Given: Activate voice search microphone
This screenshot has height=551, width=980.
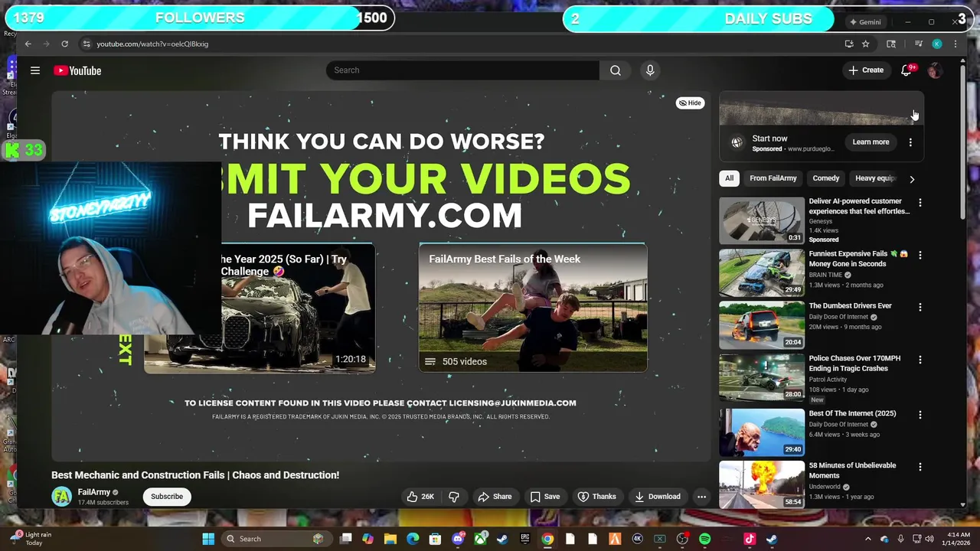Looking at the screenshot, I should (x=650, y=70).
